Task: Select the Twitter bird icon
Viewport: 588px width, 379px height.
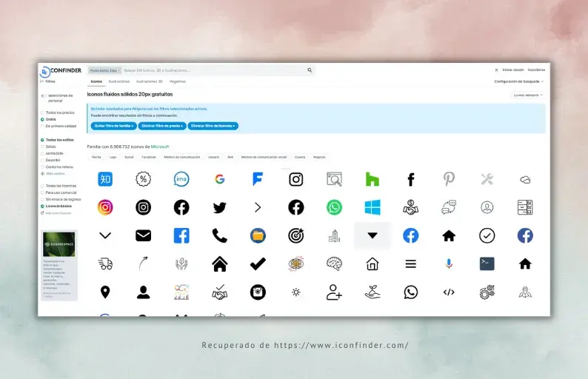Action: [x=220, y=207]
